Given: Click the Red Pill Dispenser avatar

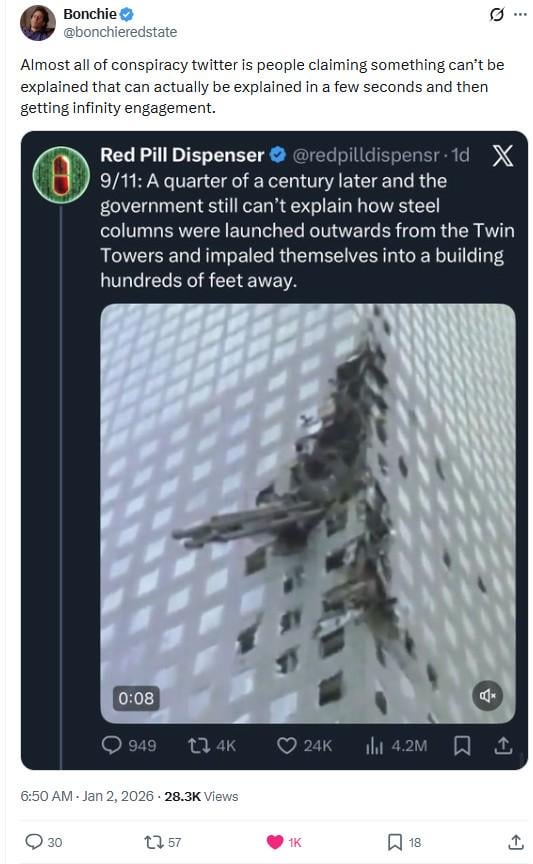Looking at the screenshot, I should [61, 174].
